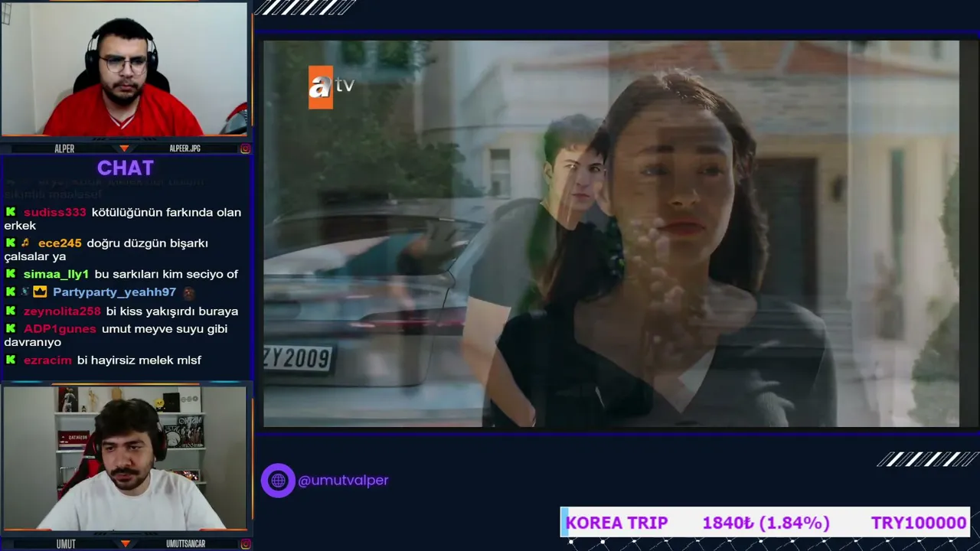Image resolution: width=980 pixels, height=551 pixels.
Task: Click the Kick badge beside sudiss333
Action: [11, 212]
